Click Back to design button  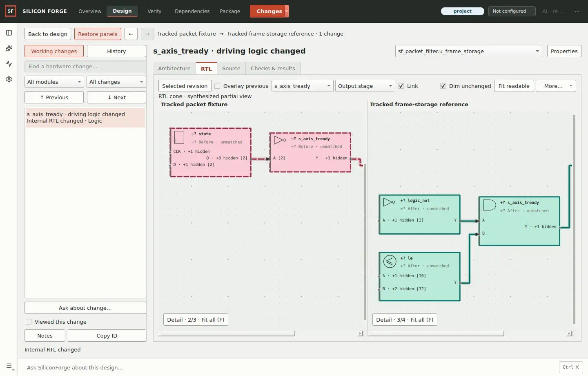pos(48,34)
